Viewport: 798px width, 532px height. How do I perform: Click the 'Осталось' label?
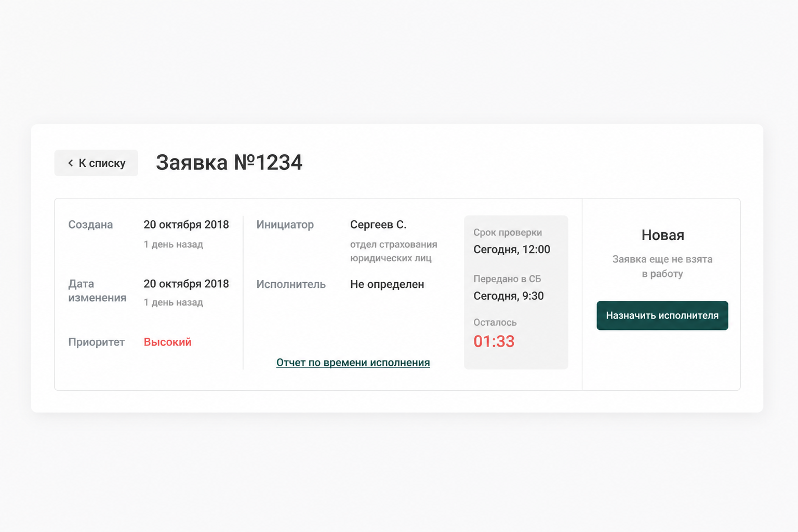tap(495, 322)
